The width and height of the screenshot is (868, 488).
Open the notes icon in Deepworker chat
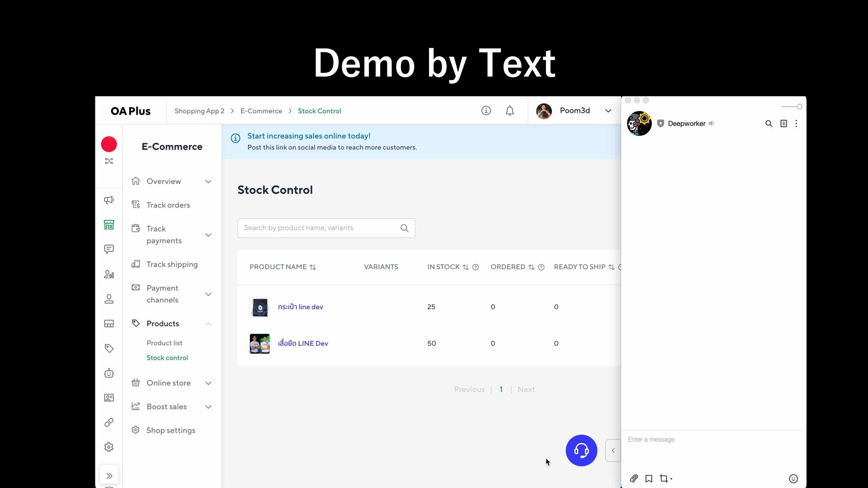pos(783,123)
